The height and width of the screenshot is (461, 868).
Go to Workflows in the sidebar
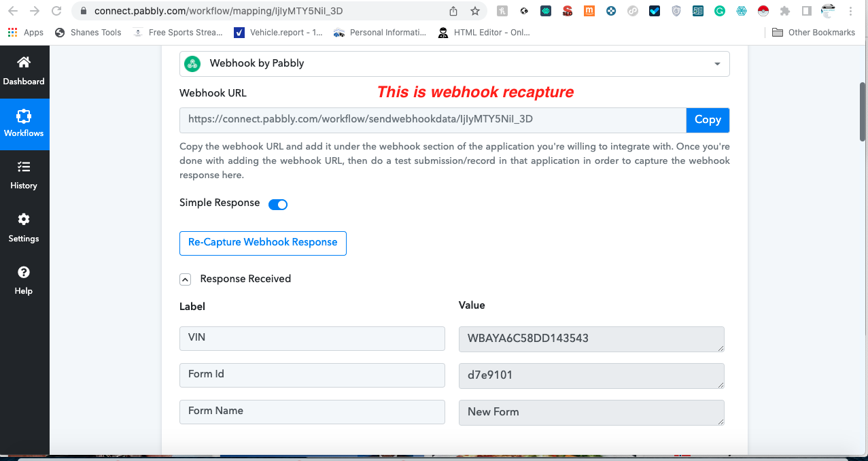click(x=24, y=124)
